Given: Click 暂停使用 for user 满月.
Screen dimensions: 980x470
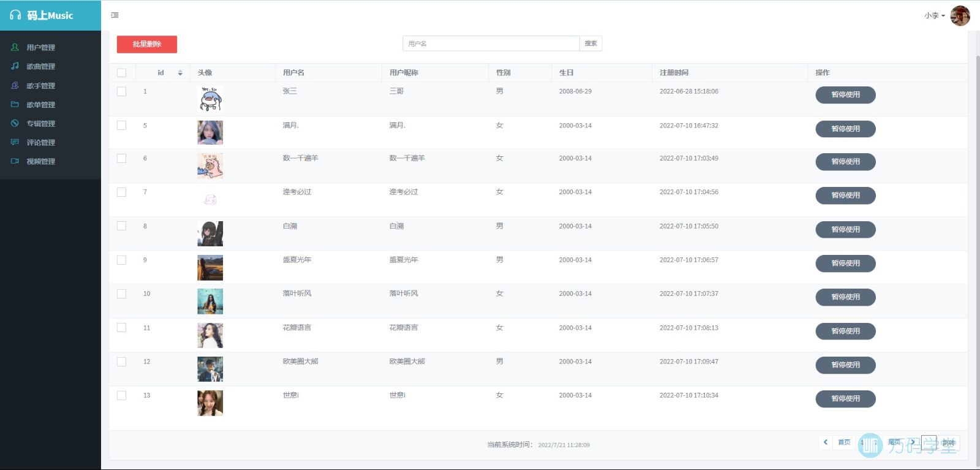Looking at the screenshot, I should point(845,129).
